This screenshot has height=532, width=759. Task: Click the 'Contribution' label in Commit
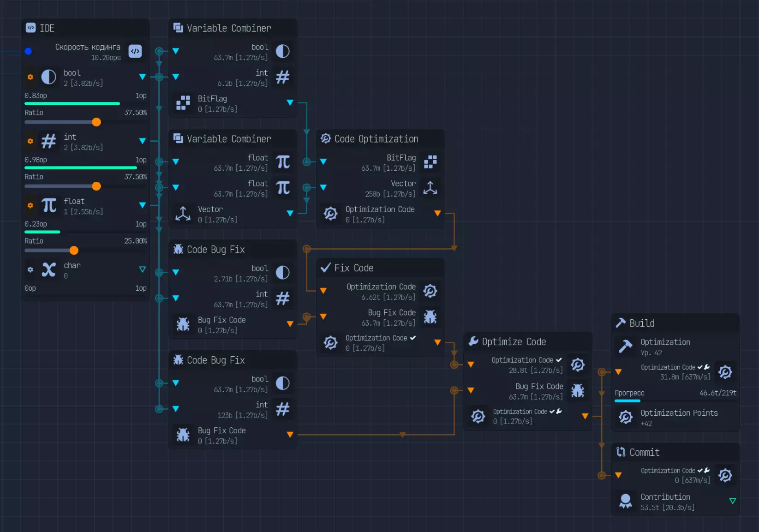[665, 497]
